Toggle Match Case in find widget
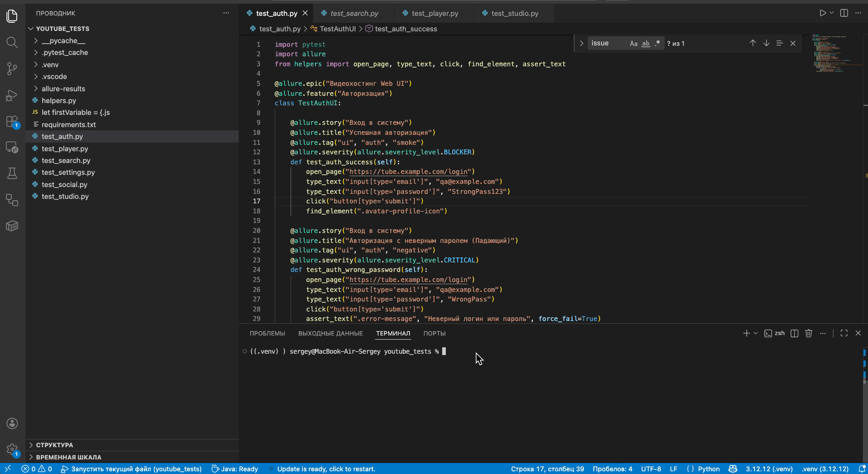Image resolution: width=868 pixels, height=474 pixels. [x=633, y=44]
